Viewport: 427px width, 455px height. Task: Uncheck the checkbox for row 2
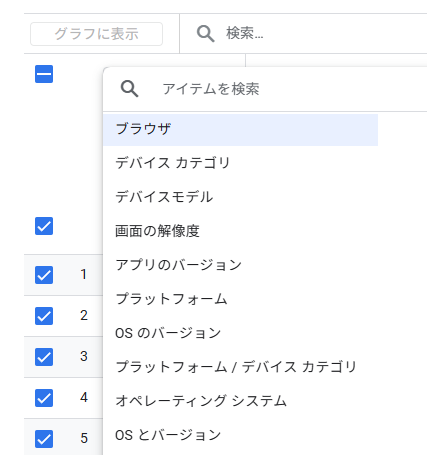point(44,316)
